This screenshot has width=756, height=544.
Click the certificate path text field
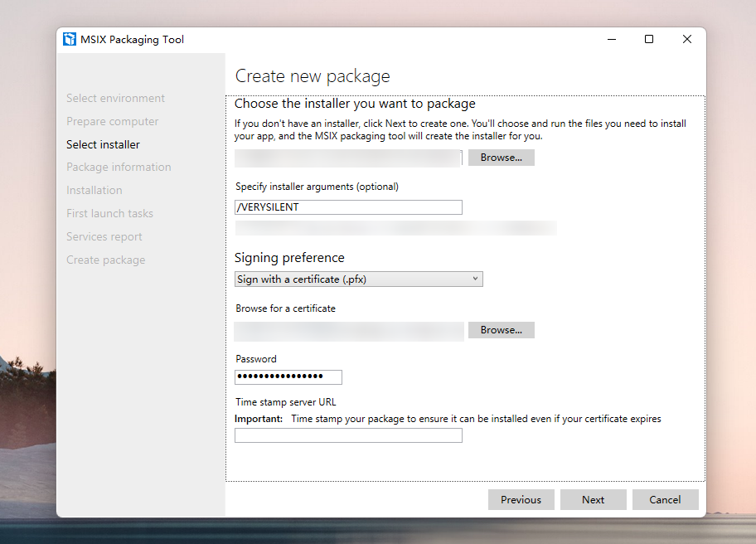click(349, 332)
